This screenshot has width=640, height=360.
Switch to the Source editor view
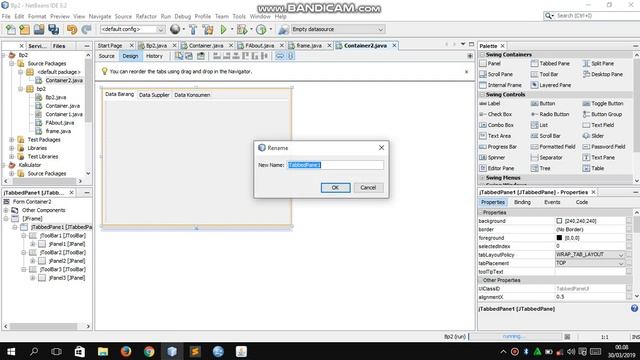tap(107, 56)
